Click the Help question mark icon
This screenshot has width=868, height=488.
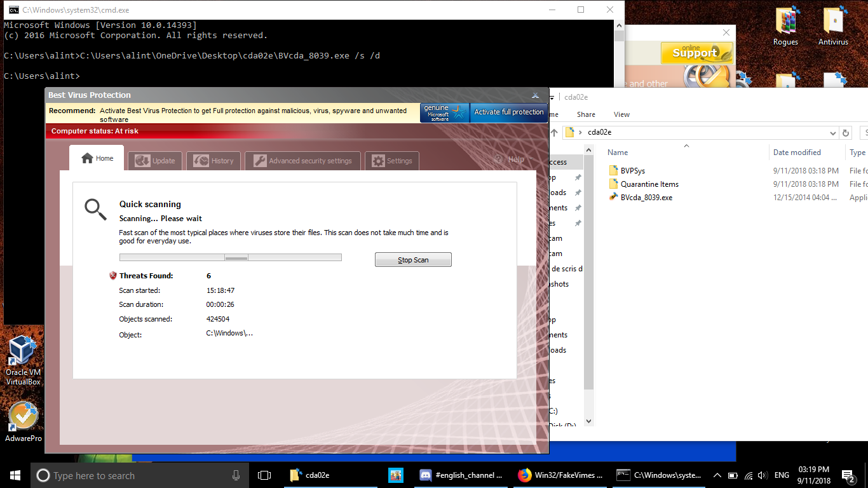coord(498,159)
